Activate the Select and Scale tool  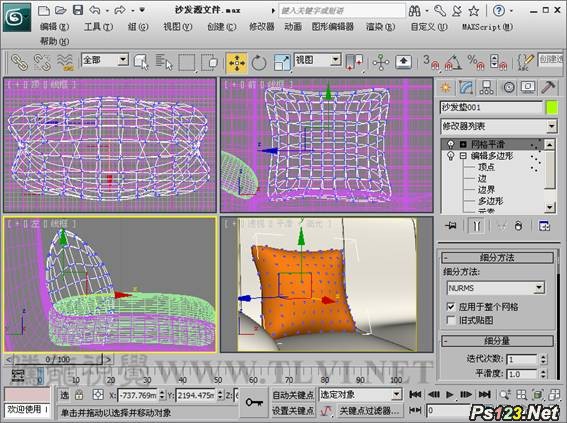282,63
